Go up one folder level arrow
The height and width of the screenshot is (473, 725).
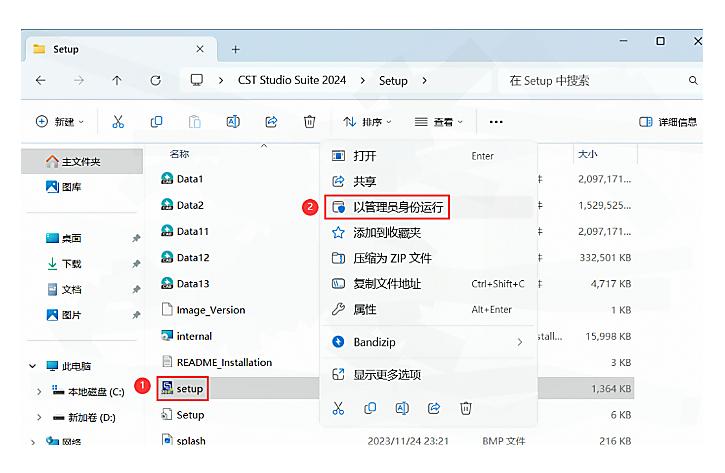click(x=117, y=80)
